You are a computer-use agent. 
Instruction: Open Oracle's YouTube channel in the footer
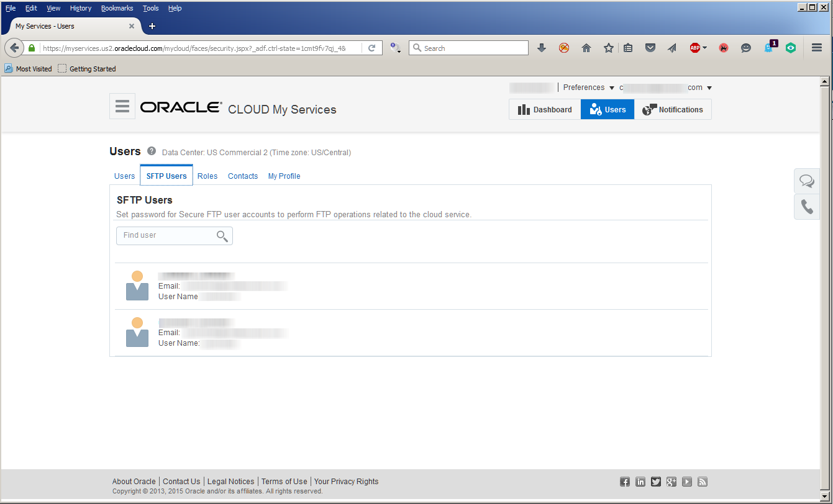point(687,482)
